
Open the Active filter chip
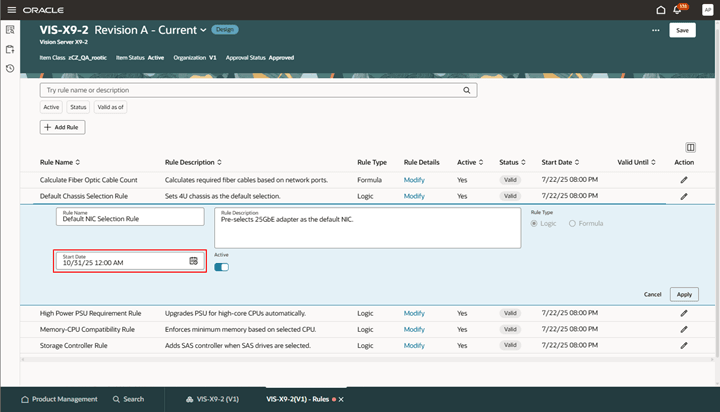click(51, 107)
